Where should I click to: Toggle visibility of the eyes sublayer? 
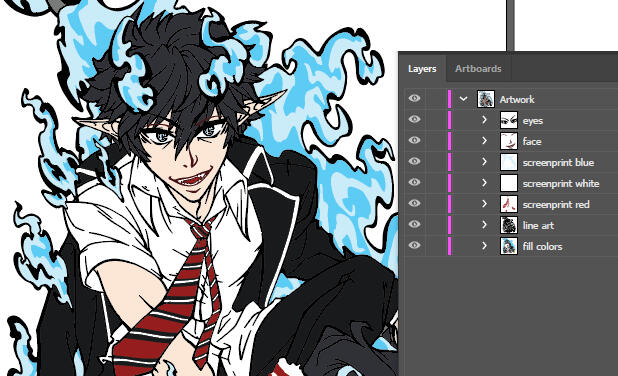click(x=414, y=119)
